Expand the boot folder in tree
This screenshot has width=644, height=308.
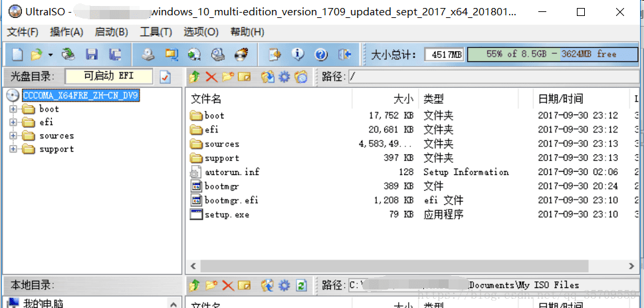tap(13, 109)
